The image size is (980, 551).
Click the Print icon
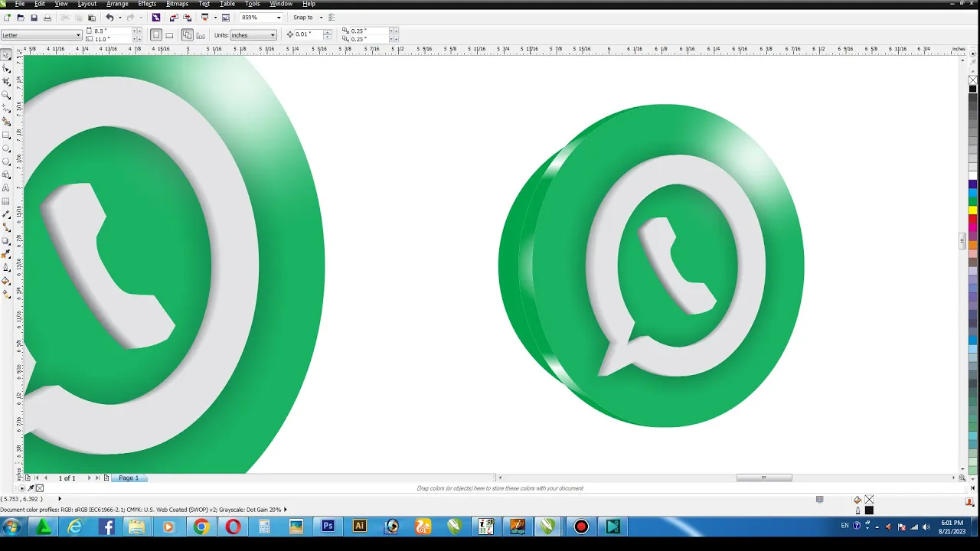coord(47,17)
